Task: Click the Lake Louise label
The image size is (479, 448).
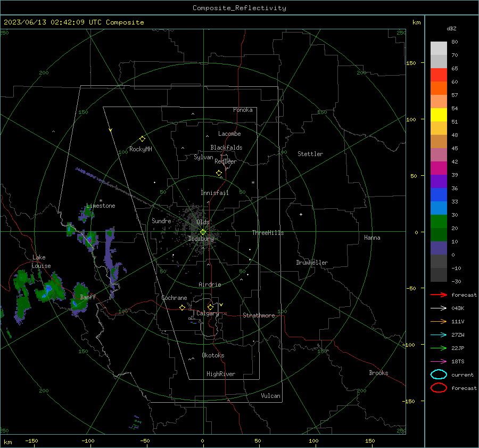Action: coord(41,262)
